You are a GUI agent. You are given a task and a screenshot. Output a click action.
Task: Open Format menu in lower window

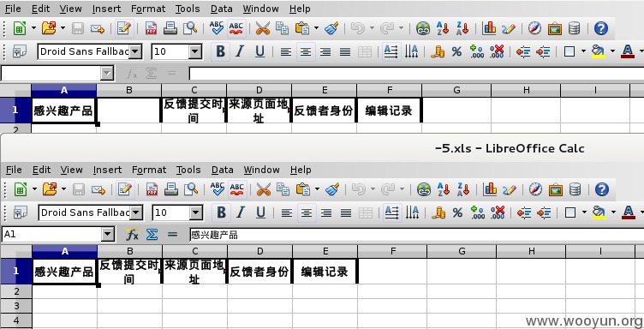149,170
